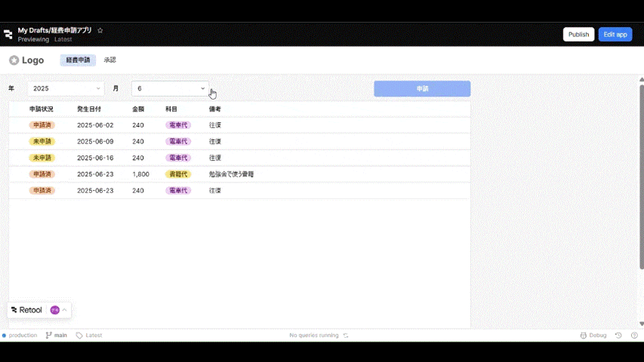Viewport: 644px width, 362px height.
Task: Click the 電車代 tag in the 2025-06-02 row
Action: click(x=178, y=125)
